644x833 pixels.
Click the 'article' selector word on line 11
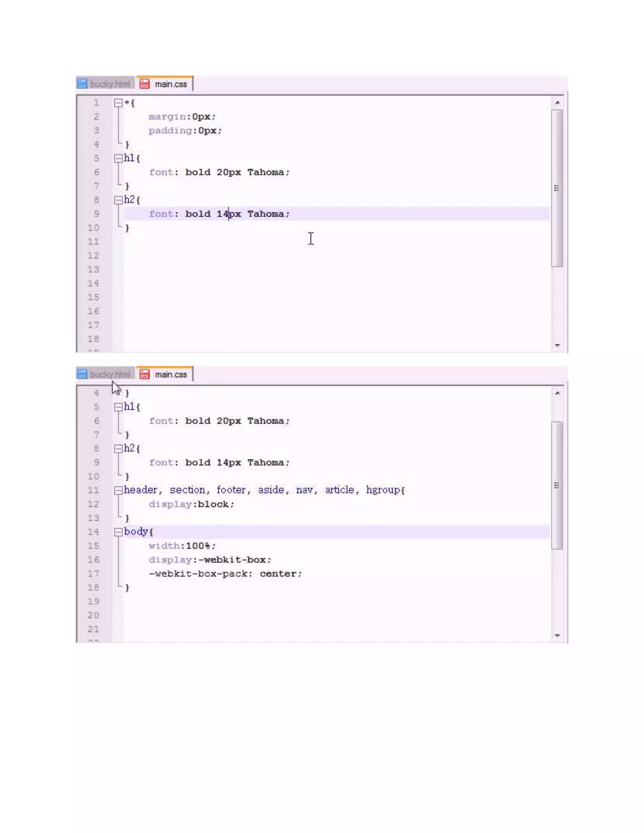click(340, 490)
